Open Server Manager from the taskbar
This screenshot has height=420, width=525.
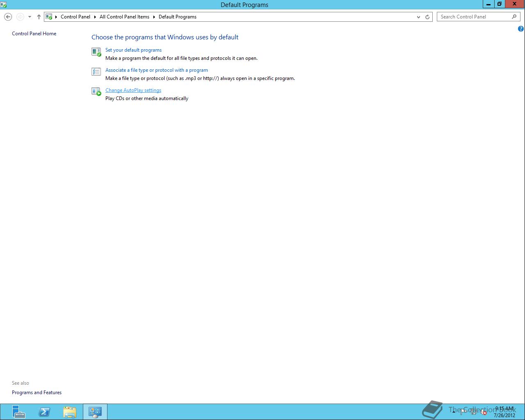[x=18, y=412]
